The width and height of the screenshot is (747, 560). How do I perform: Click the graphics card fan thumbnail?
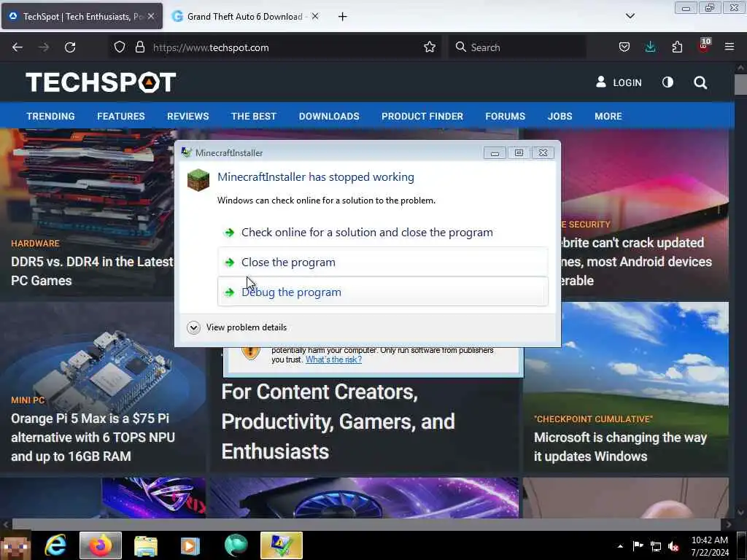[364, 497]
